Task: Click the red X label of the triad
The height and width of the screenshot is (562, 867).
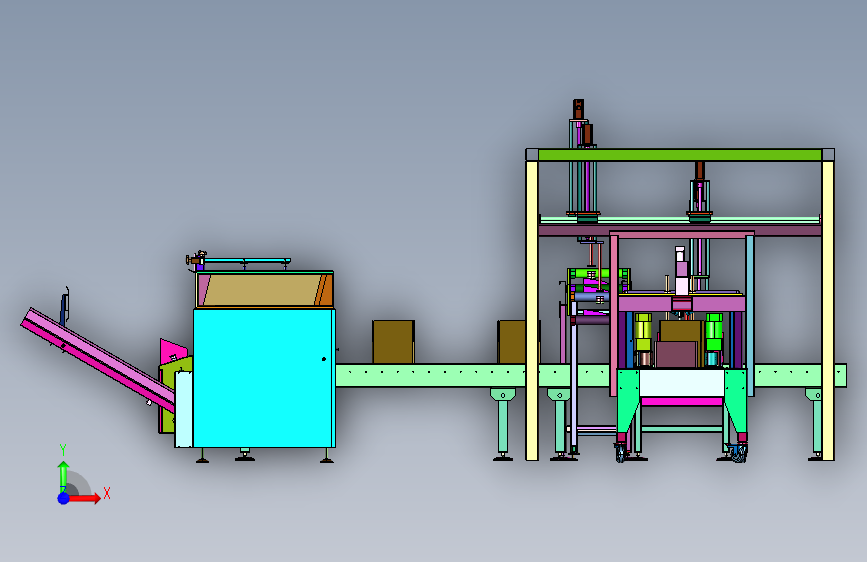Action: tap(107, 493)
